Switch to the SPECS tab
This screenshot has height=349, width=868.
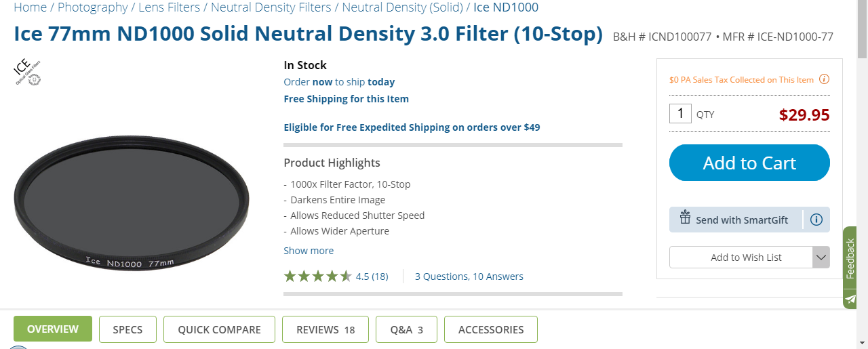[127, 329]
